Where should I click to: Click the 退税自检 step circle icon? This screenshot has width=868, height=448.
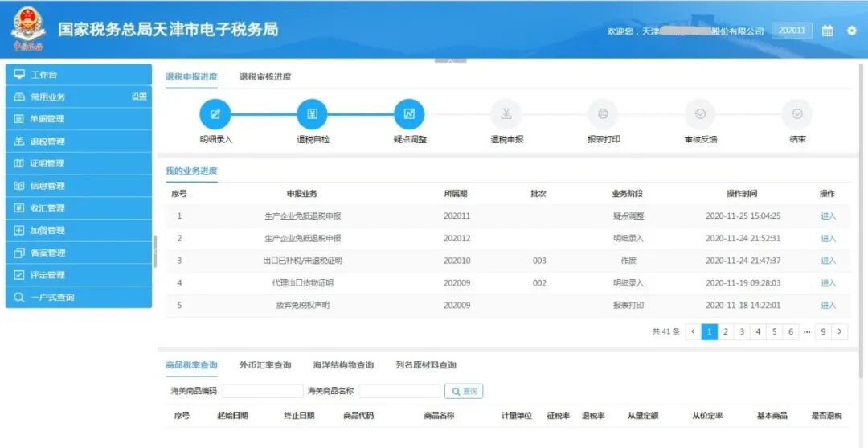point(312,115)
